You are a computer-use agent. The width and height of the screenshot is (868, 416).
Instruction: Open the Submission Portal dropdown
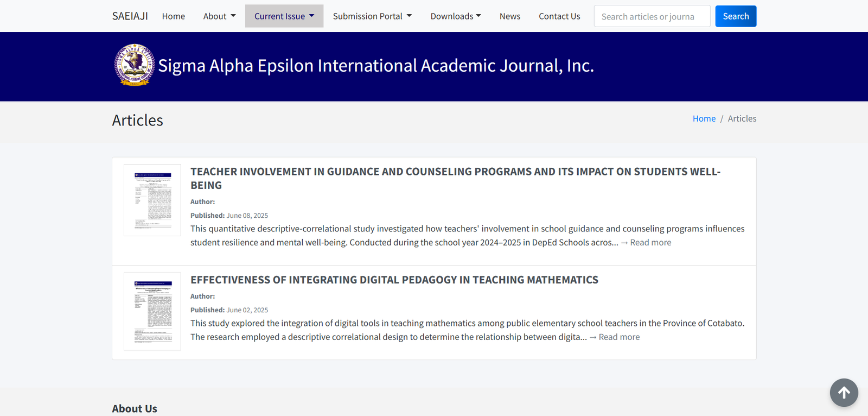(x=372, y=16)
